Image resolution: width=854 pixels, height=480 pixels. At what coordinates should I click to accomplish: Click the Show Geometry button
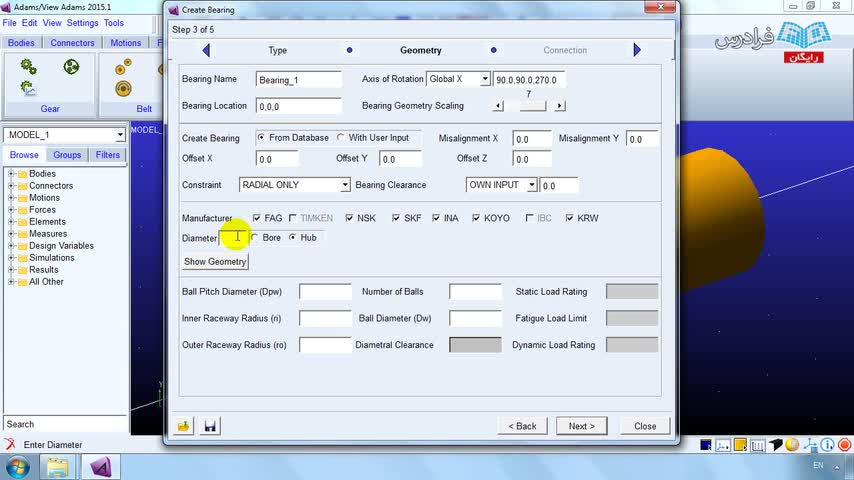[215, 262]
